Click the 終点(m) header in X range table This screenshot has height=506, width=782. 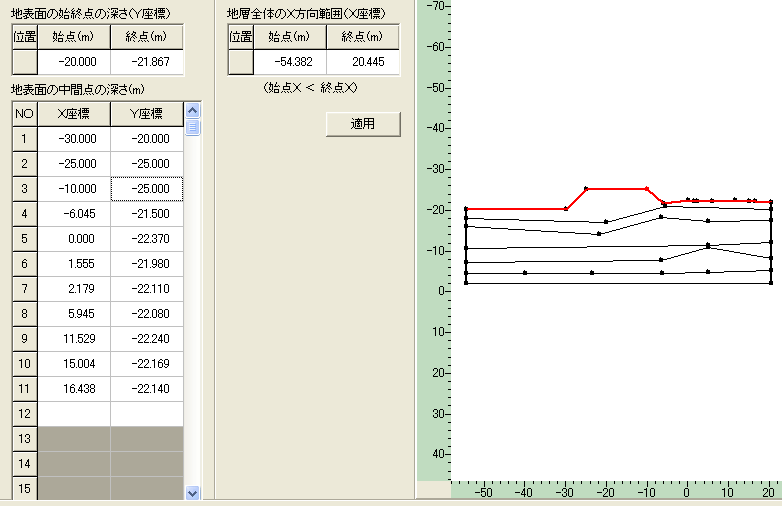(363, 37)
